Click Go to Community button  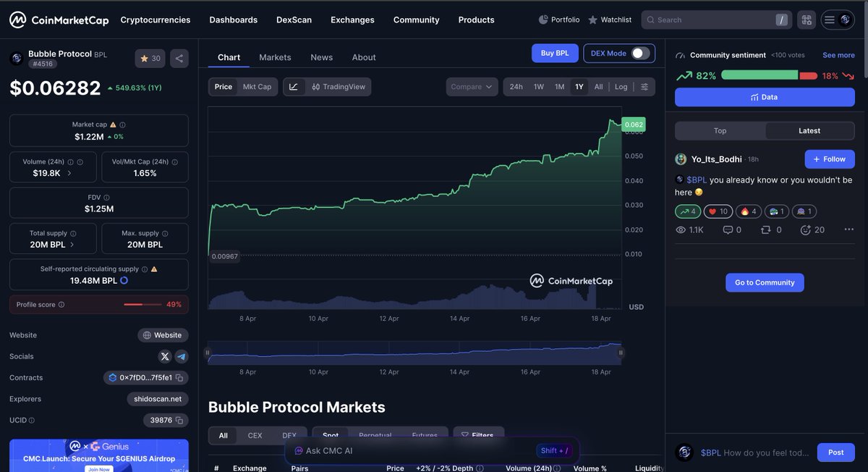(765, 282)
